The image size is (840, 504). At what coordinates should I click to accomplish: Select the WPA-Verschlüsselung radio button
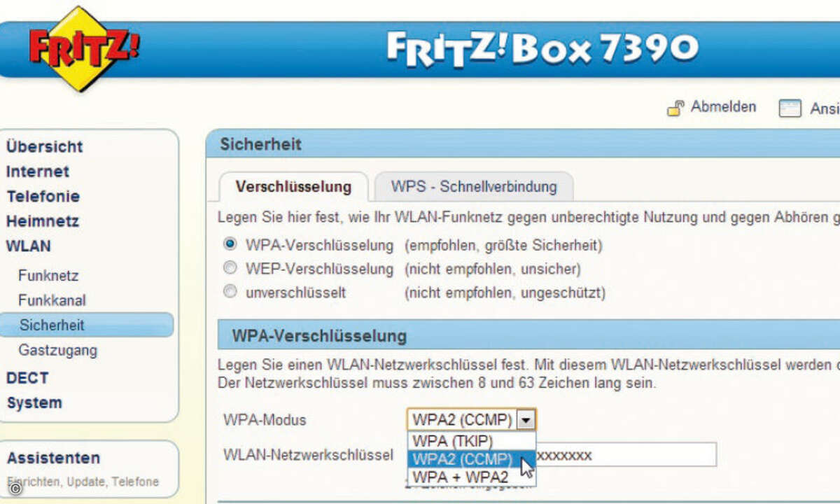pos(231,245)
